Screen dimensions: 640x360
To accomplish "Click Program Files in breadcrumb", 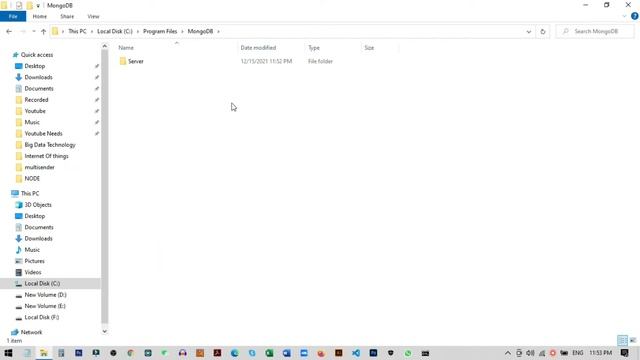I will [x=160, y=31].
